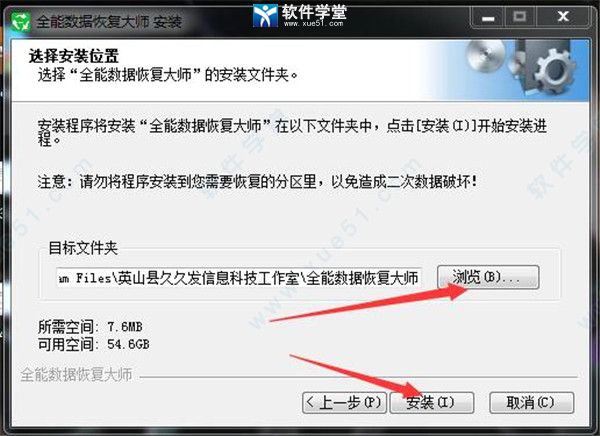This screenshot has width=600, height=436.
Task: Click the green recovery app icon in title bar
Action: tap(20, 21)
